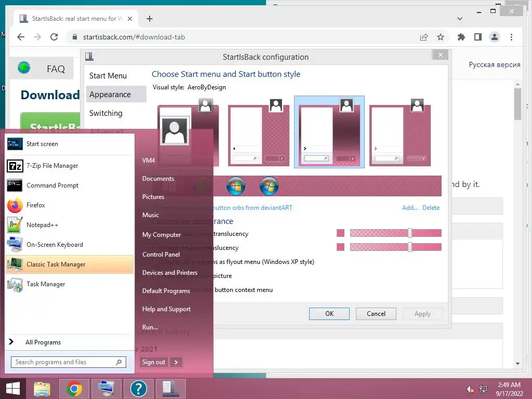Switch to the Switching settings tab
The width and height of the screenshot is (532, 399).
[x=116, y=113]
